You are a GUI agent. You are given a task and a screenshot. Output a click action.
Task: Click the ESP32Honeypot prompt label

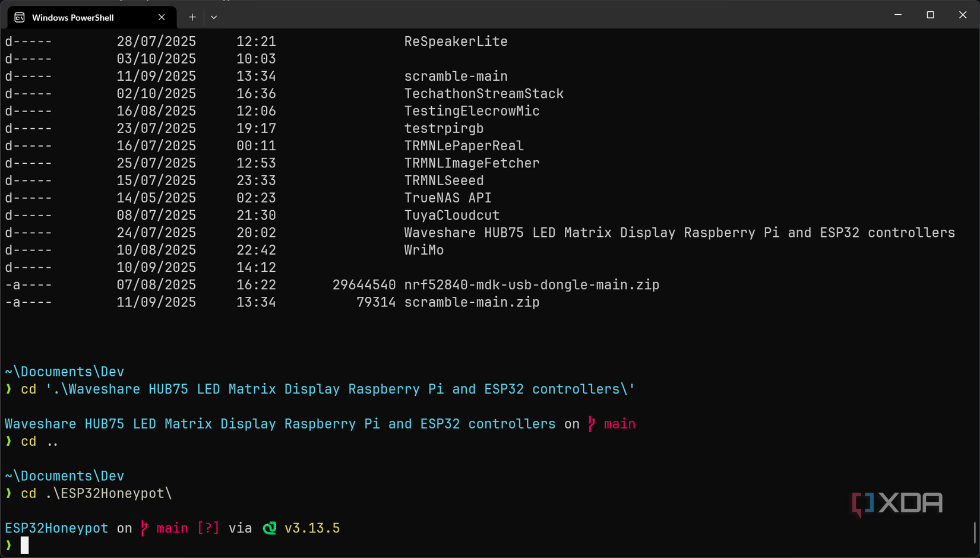pos(56,528)
